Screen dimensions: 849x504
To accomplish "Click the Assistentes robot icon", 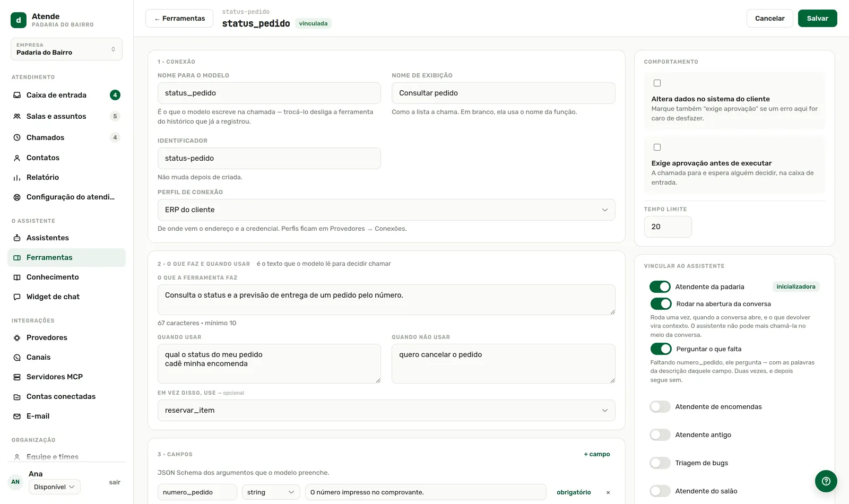I will coord(17,238).
